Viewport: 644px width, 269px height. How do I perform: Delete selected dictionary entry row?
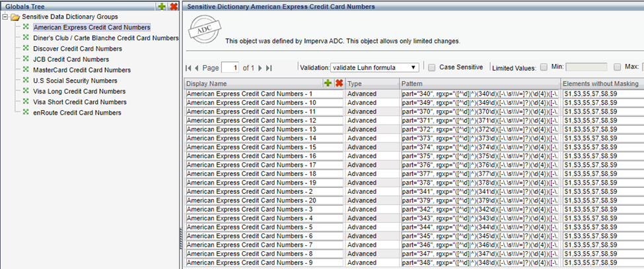tap(339, 83)
